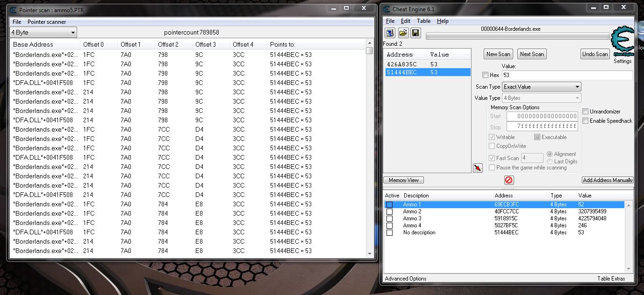Click the Cheat Engine logo for settings

622,43
